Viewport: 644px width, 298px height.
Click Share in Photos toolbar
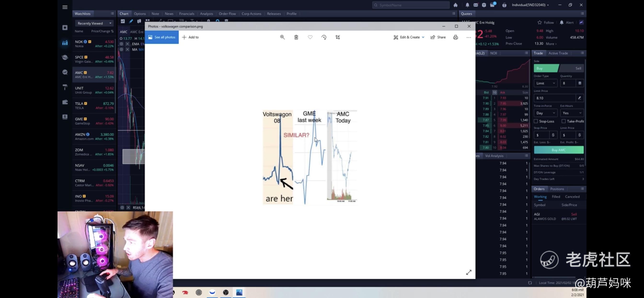(x=438, y=37)
